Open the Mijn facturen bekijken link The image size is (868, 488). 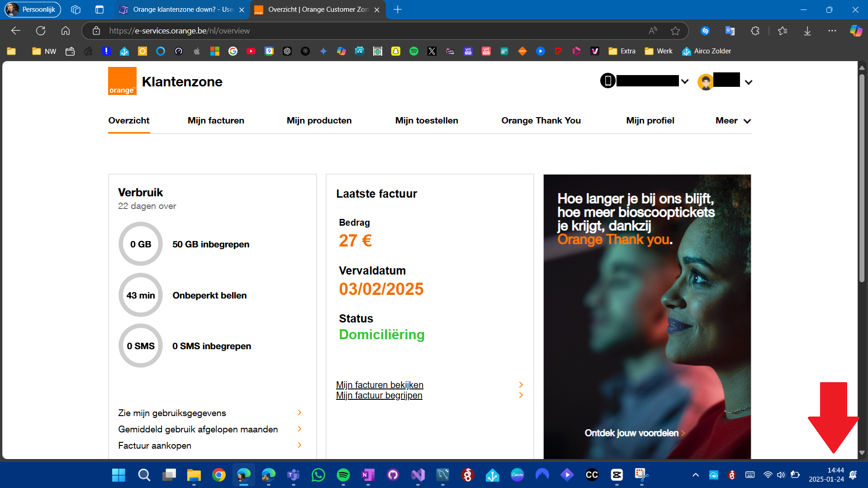pyautogui.click(x=379, y=385)
